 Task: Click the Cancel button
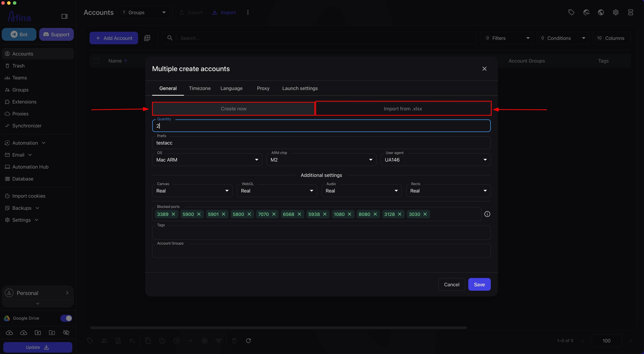tap(451, 284)
